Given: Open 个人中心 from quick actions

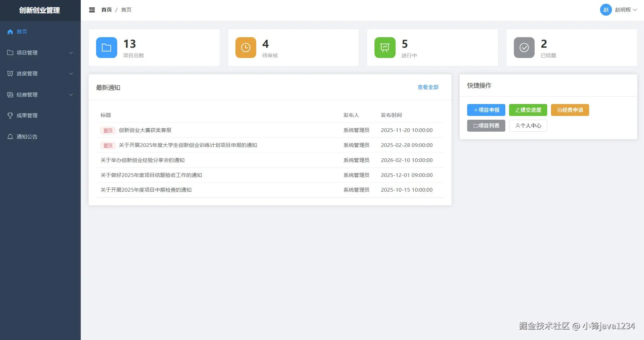Looking at the screenshot, I should point(528,126).
